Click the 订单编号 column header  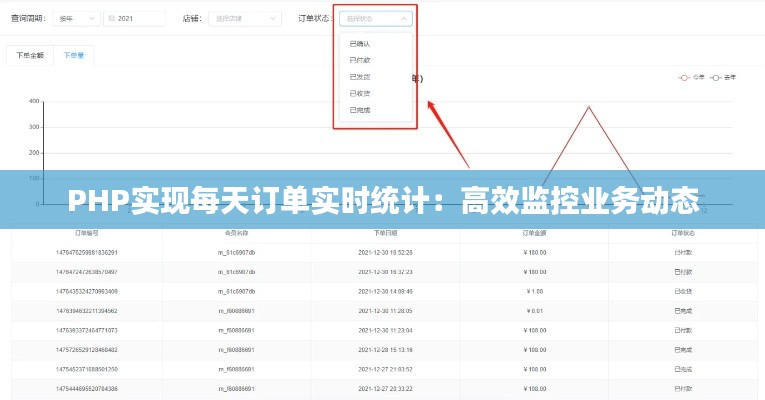point(87,233)
